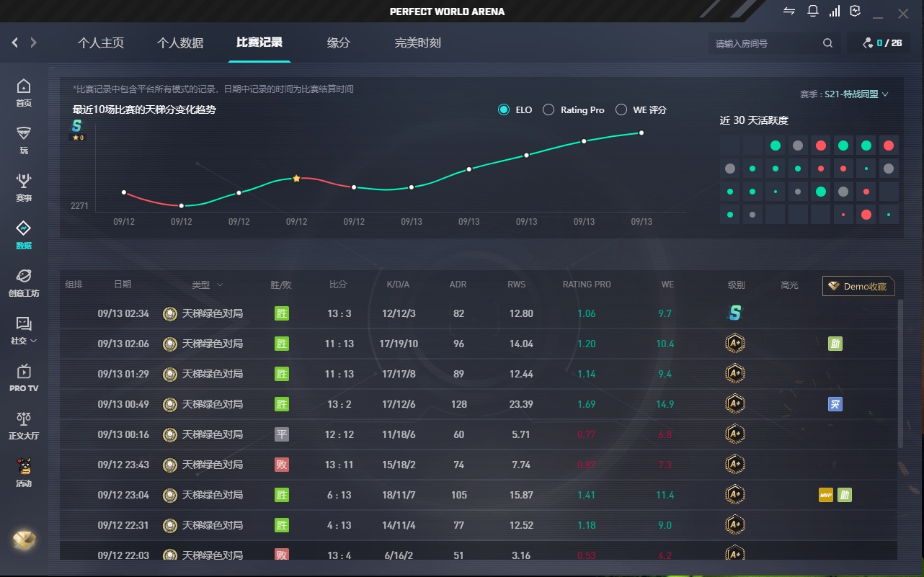Select 数据 data in sidebar
Viewport: 924px width, 577px height.
24,236
